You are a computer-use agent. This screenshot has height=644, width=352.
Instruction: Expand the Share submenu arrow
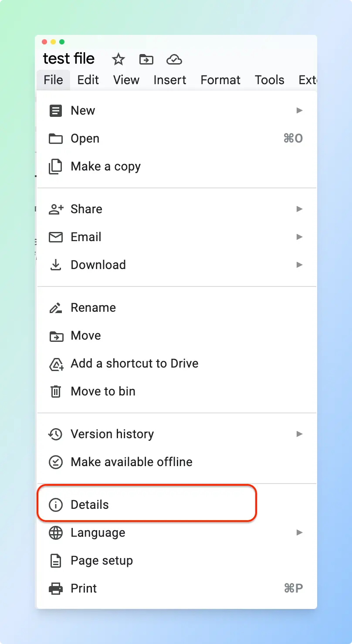[x=299, y=209]
